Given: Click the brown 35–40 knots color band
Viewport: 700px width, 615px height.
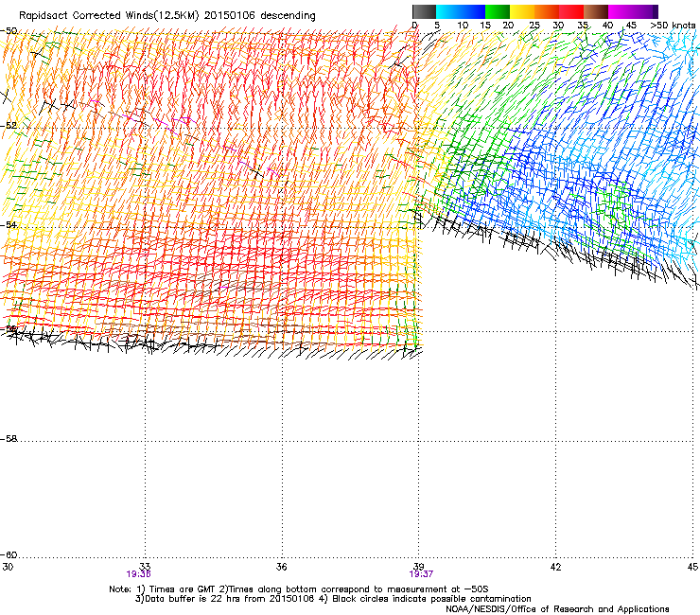Looking at the screenshot, I should 596,11.
